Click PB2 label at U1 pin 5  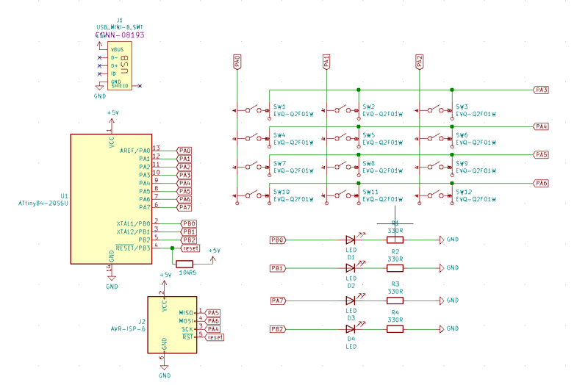pyautogui.click(x=189, y=240)
